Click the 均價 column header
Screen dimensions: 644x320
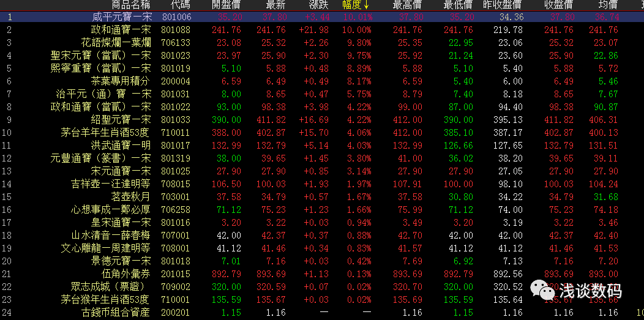pos(607,6)
